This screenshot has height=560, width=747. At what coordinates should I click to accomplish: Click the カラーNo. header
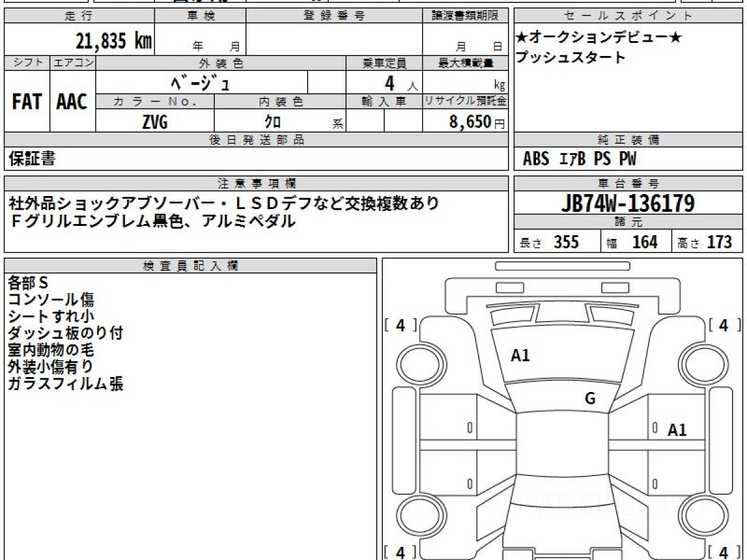pos(156,101)
